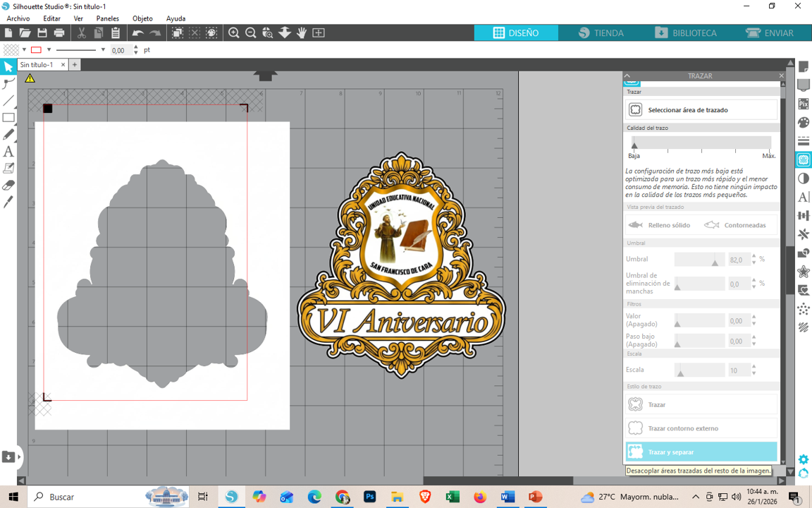
Task: Click the Deselect All icon
Action: [x=195, y=32]
